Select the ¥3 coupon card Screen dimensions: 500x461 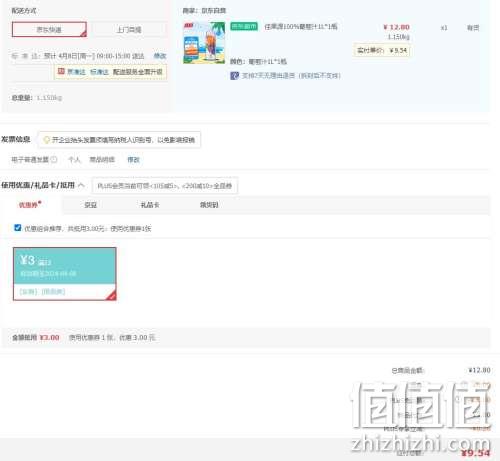click(x=65, y=274)
